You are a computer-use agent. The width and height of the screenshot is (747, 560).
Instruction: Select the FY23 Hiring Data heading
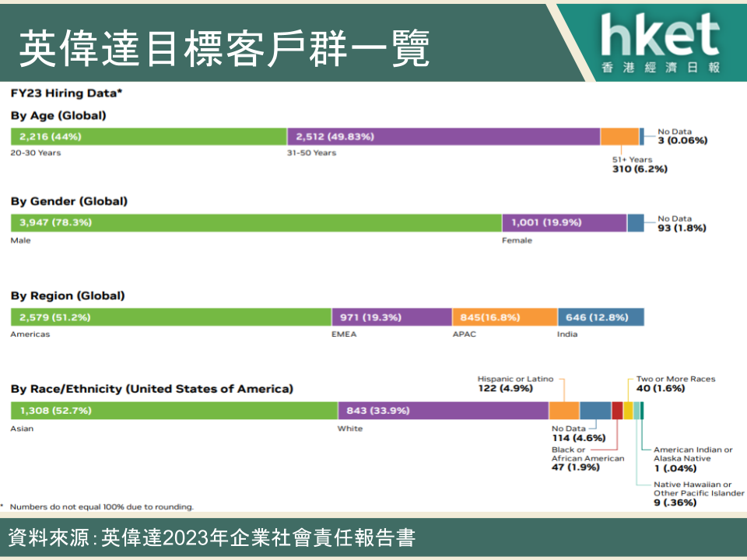pyautogui.click(x=66, y=93)
